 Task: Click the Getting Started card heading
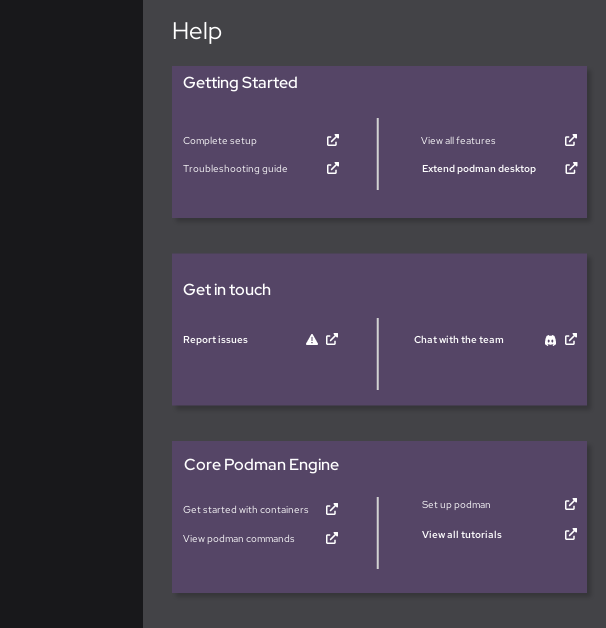pos(240,83)
